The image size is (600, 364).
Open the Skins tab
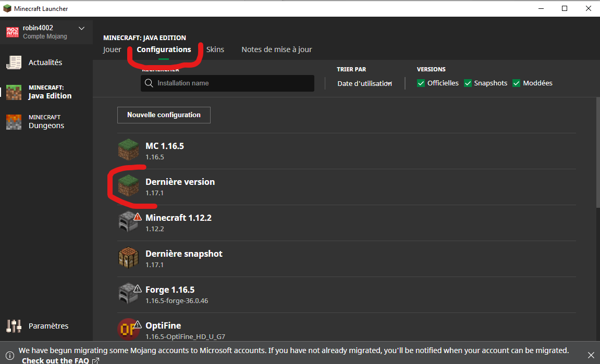215,49
